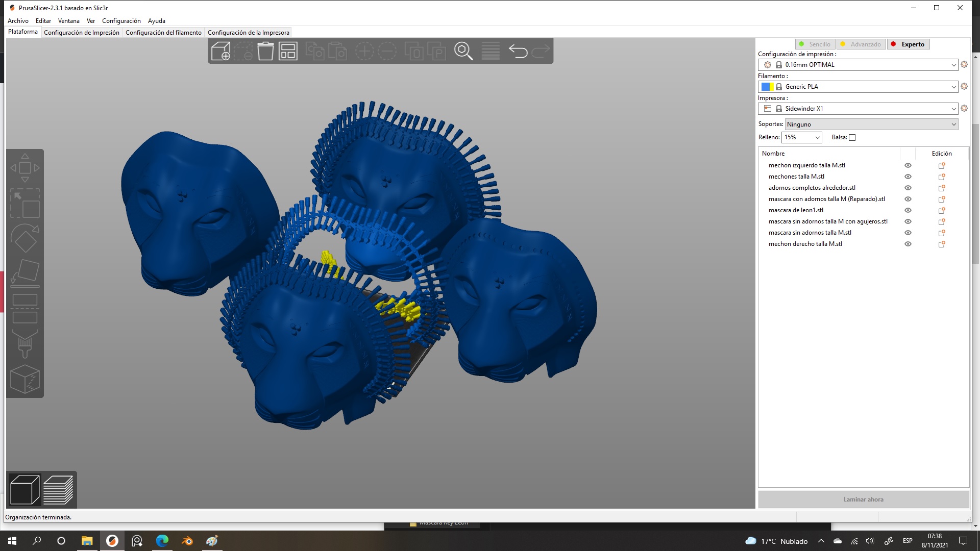Select the Scale tool in left sidebar
The image size is (980, 551).
point(24,203)
